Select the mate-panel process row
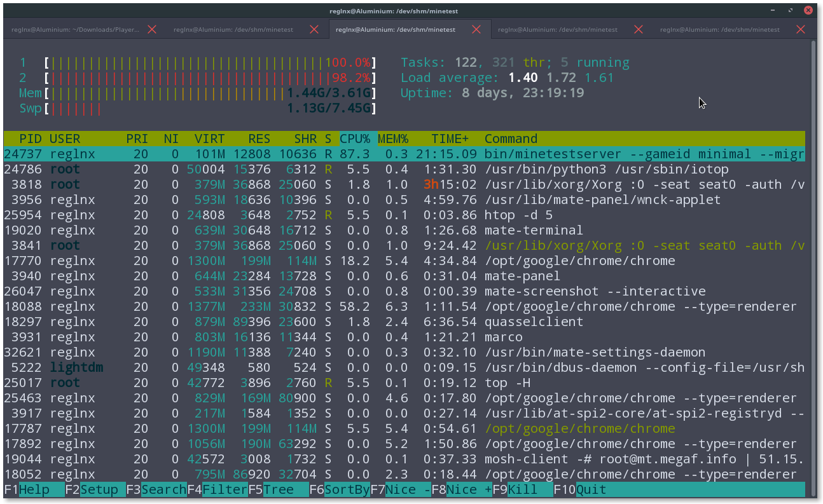 click(404, 276)
